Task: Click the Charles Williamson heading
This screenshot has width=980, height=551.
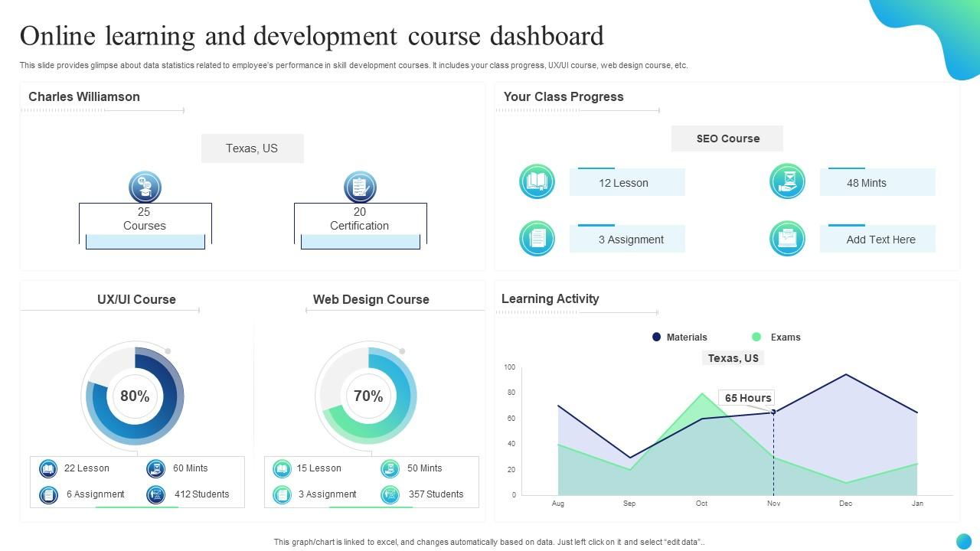Action: click(x=84, y=96)
